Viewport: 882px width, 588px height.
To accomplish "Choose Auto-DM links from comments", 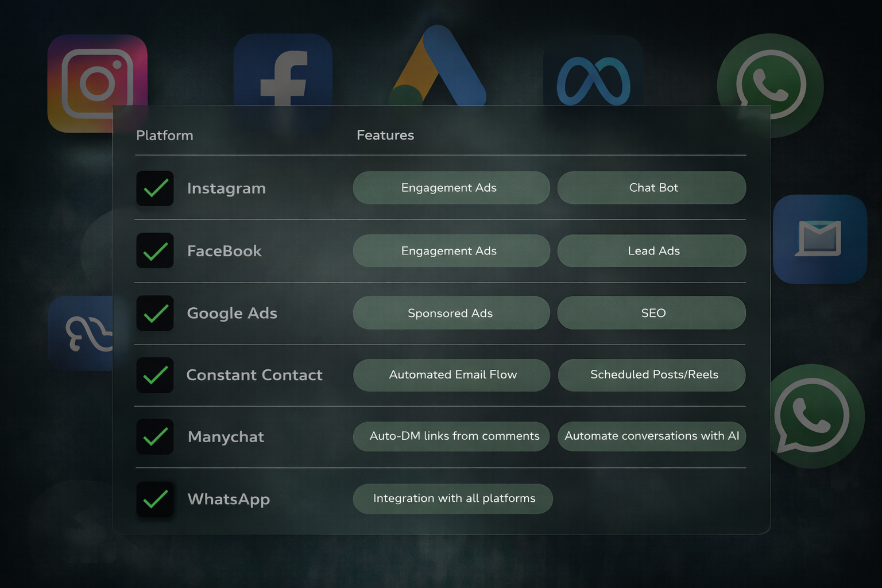I will [x=451, y=436].
